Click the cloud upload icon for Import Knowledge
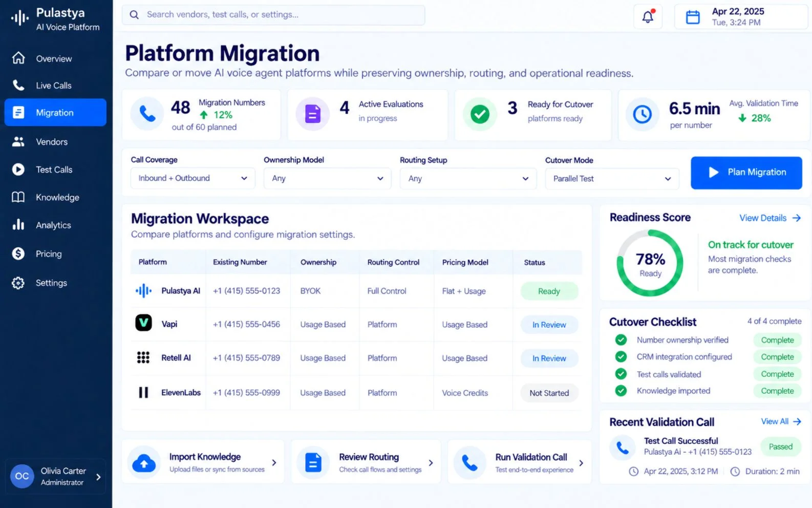 click(x=144, y=463)
